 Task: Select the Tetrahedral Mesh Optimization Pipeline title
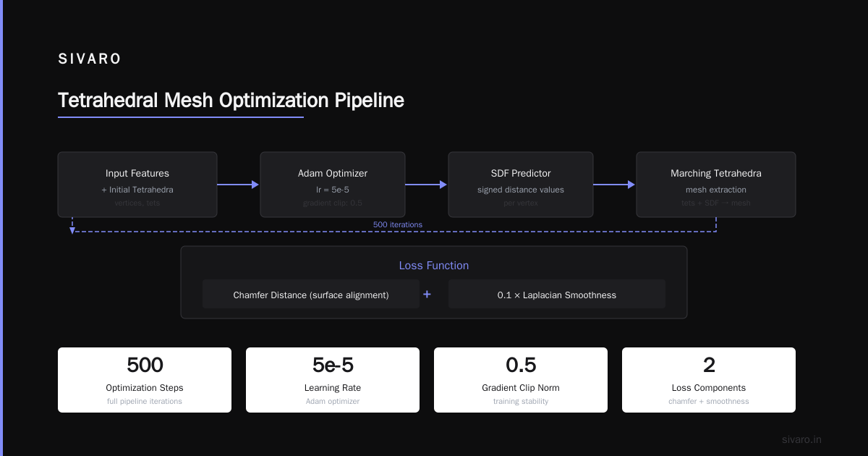point(231,100)
